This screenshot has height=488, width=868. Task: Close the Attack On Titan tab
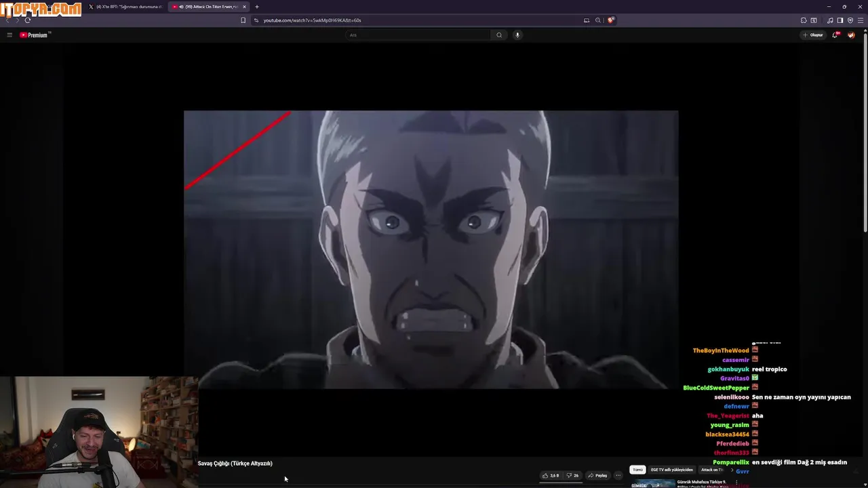[x=244, y=7]
